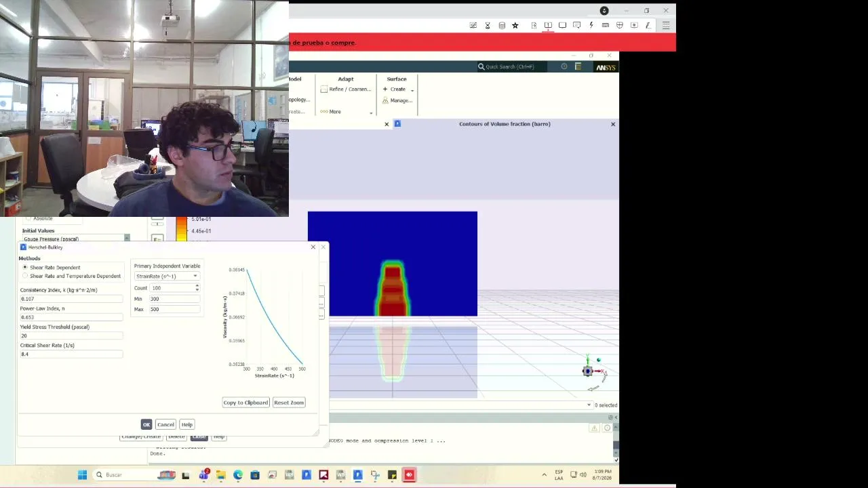Click the Count stepper arrows
The height and width of the screenshot is (488, 868).
(197, 288)
